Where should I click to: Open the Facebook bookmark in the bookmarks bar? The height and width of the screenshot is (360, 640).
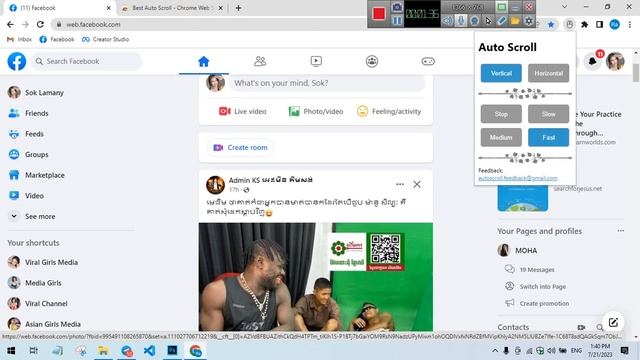click(x=57, y=39)
